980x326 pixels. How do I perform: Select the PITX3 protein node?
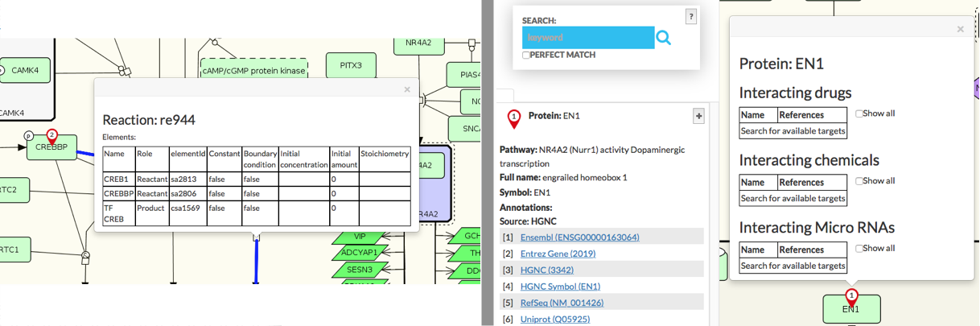click(351, 65)
